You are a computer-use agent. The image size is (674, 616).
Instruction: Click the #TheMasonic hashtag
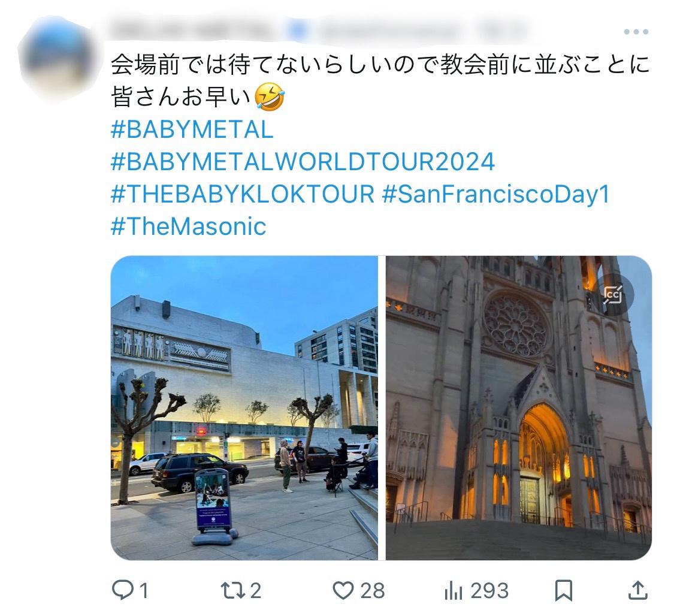[x=188, y=227]
